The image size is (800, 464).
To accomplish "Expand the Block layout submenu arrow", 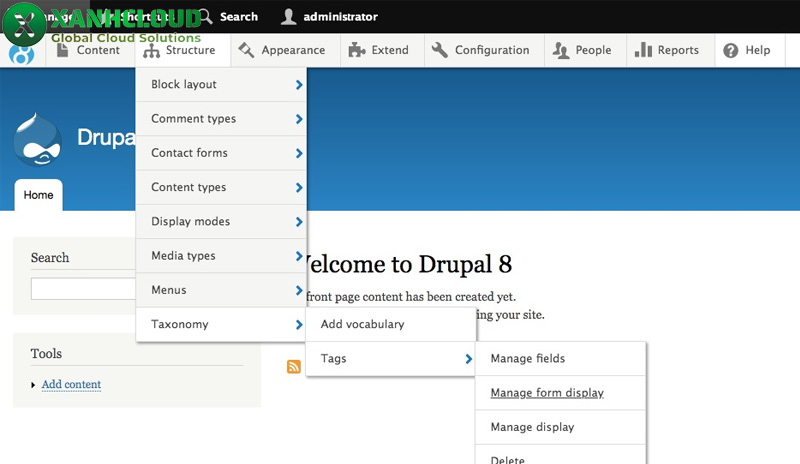I will (299, 85).
